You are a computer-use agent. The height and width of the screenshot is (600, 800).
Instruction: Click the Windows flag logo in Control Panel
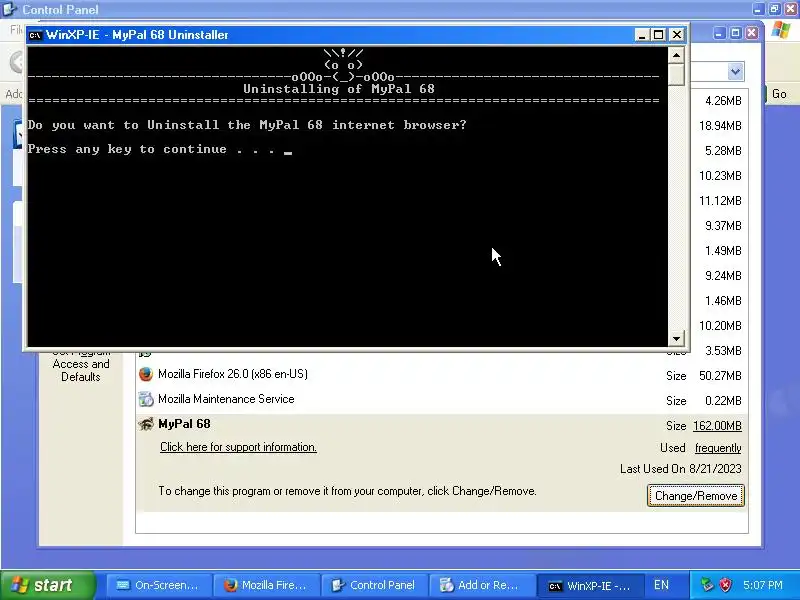[781, 30]
